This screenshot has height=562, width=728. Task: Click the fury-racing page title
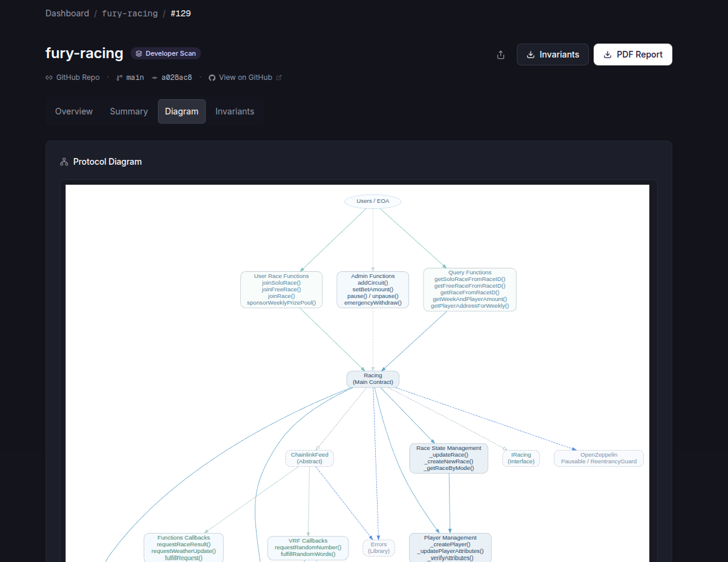pos(84,53)
